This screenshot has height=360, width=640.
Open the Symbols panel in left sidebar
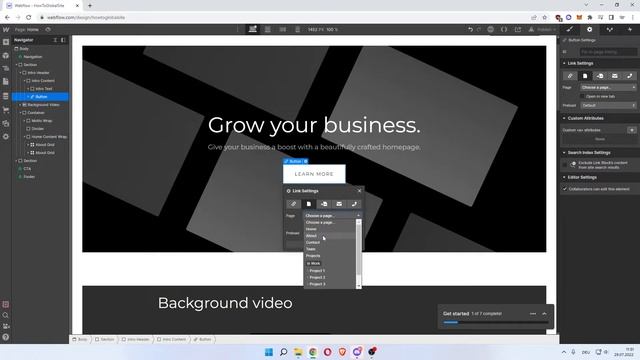[6, 56]
